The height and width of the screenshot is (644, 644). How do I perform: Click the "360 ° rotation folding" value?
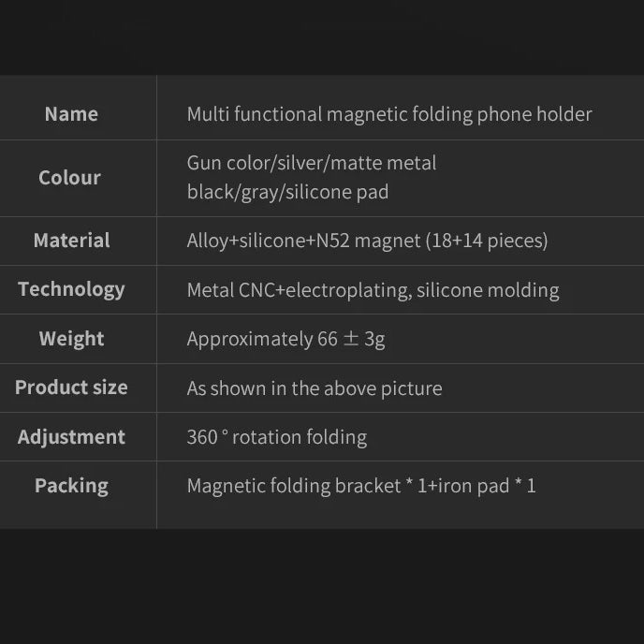tap(277, 437)
